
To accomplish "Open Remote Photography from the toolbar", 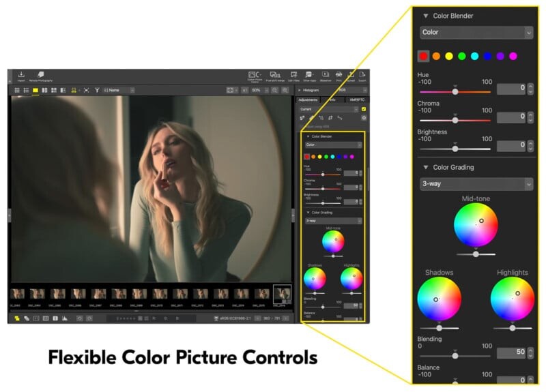I will 39,76.
